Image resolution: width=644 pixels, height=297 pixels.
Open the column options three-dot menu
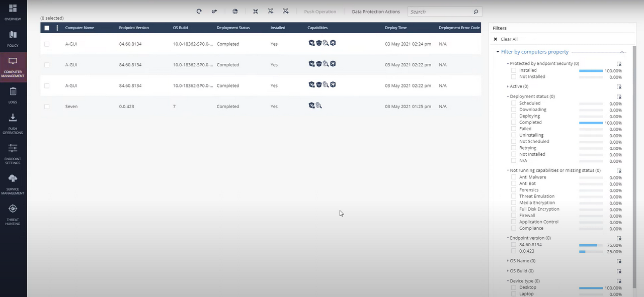coord(57,28)
